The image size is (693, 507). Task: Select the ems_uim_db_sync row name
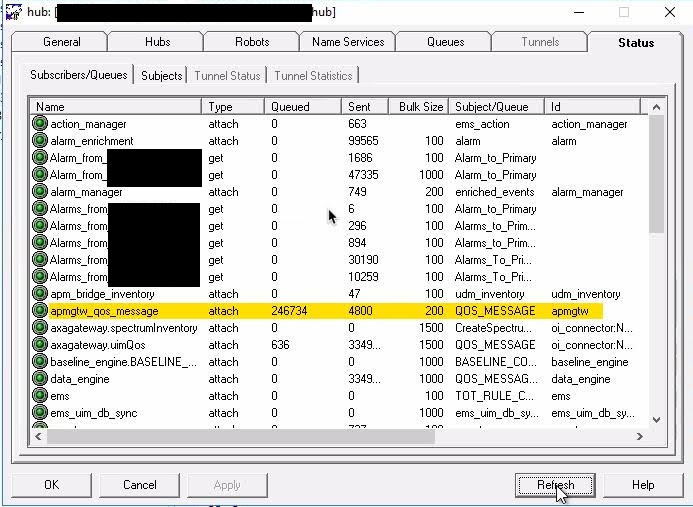pyautogui.click(x=94, y=413)
